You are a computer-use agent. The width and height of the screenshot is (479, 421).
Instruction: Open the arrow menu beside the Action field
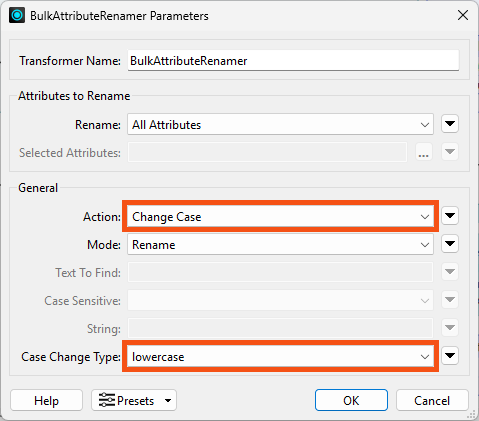click(x=450, y=216)
